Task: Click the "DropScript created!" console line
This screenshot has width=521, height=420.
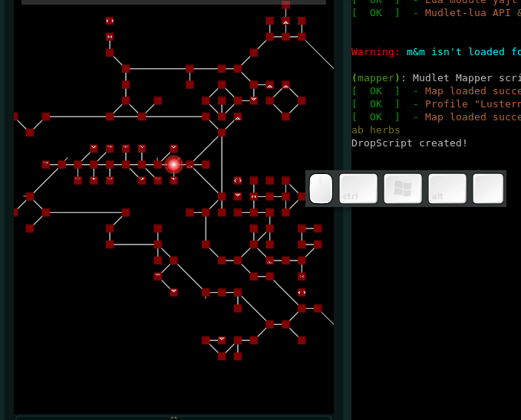Action: (409, 143)
